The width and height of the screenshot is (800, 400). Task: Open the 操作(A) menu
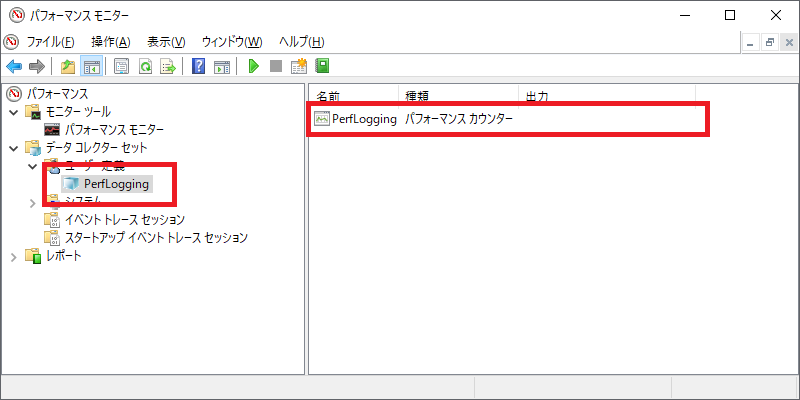point(110,41)
